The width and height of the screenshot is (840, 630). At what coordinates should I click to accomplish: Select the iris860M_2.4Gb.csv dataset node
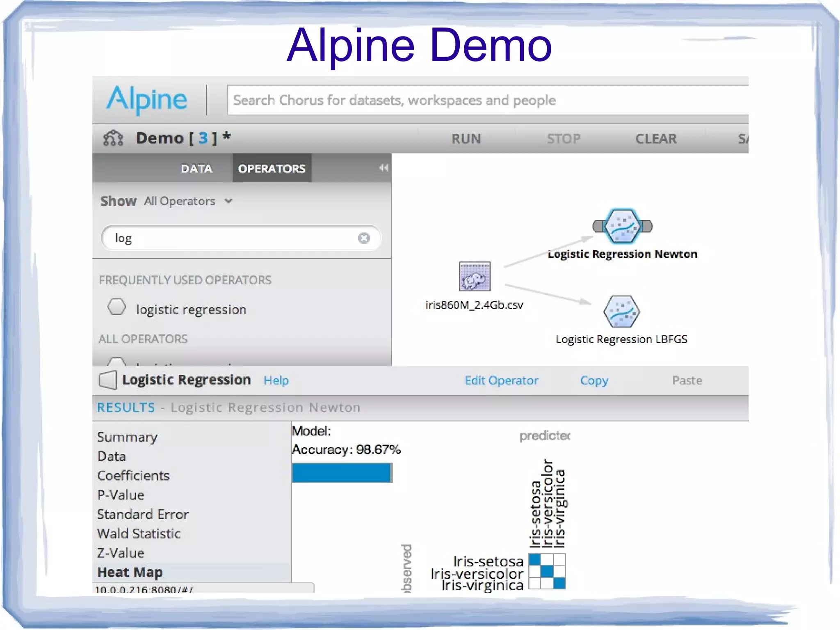[x=475, y=276]
